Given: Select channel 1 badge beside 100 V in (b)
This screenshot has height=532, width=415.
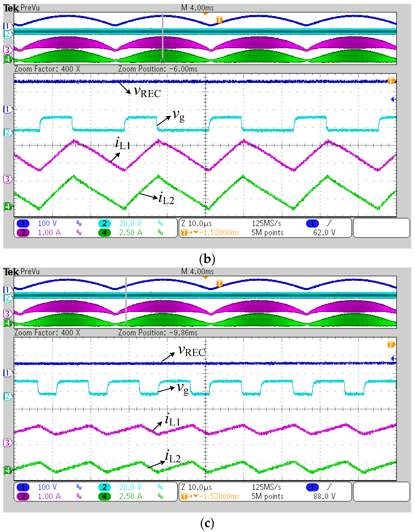Looking at the screenshot, I should click(x=23, y=223).
